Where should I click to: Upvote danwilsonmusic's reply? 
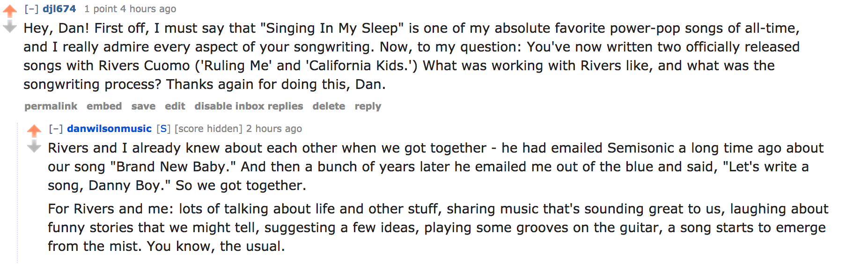34,131
